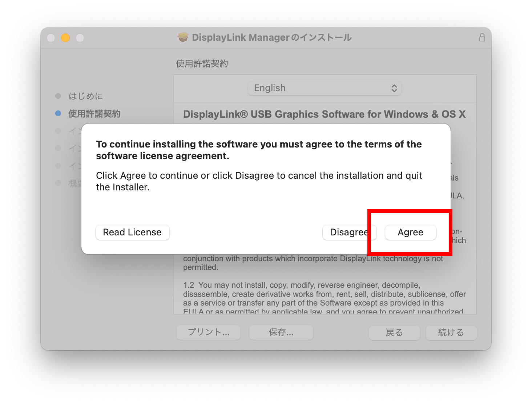Click the bold agreement message in dialog
This screenshot has width=532, height=404.
pyautogui.click(x=259, y=150)
